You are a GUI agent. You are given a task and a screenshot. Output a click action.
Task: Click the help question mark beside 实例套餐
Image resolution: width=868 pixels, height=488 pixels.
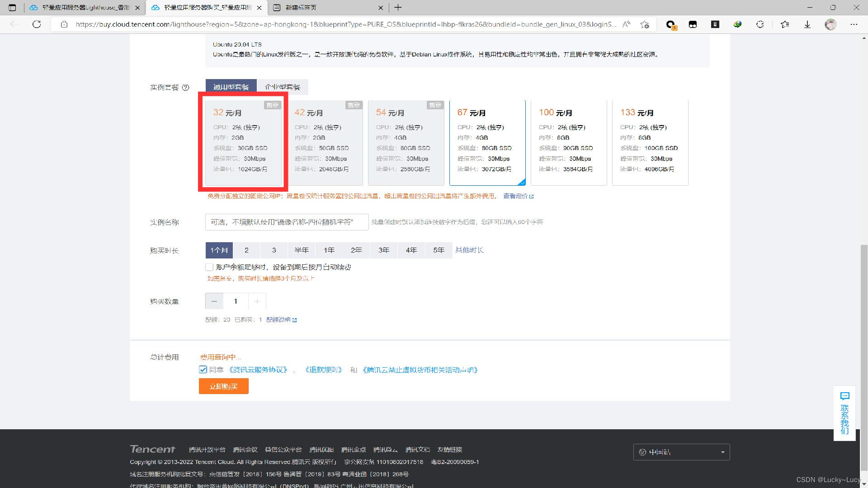pos(185,88)
